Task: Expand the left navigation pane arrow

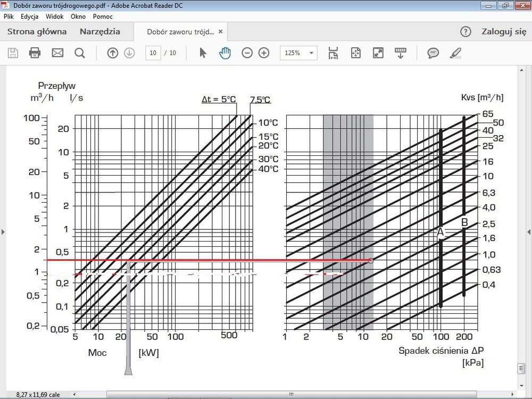Action: [x=3, y=232]
